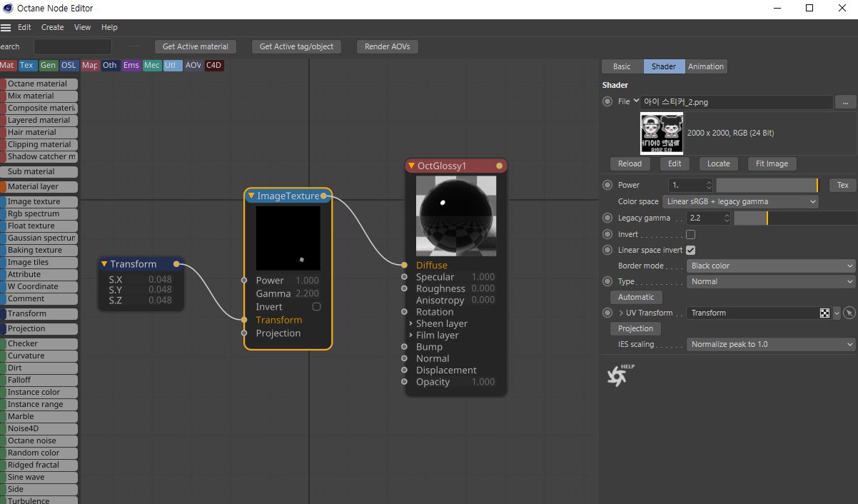Open the Color space dropdown
The width and height of the screenshot is (858, 504).
[x=740, y=202]
